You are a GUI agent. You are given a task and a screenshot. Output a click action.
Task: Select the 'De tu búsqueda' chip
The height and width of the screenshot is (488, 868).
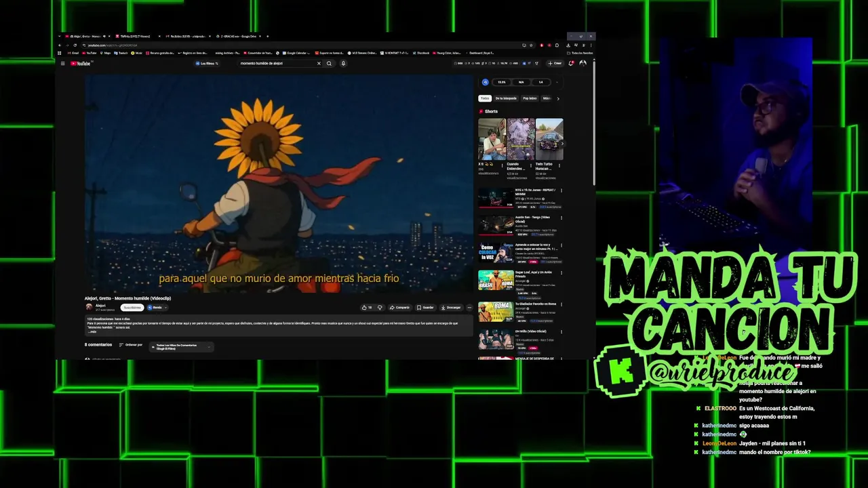pos(506,98)
